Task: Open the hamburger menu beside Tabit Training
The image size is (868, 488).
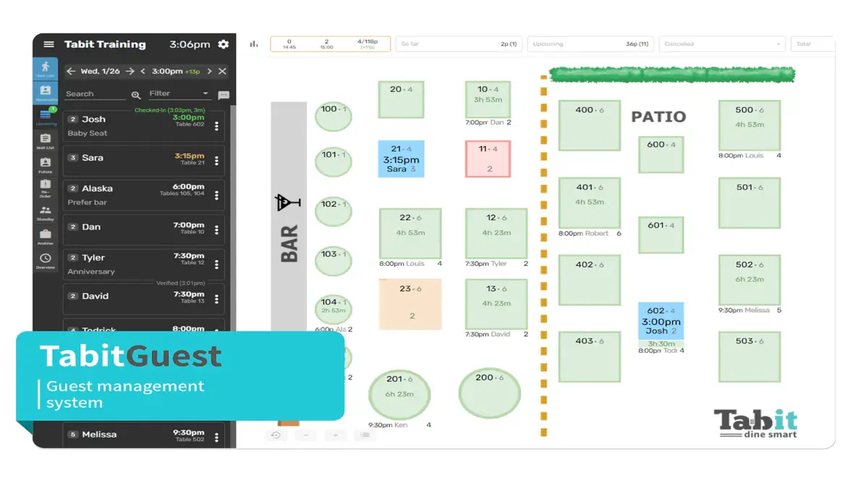Action: point(48,44)
